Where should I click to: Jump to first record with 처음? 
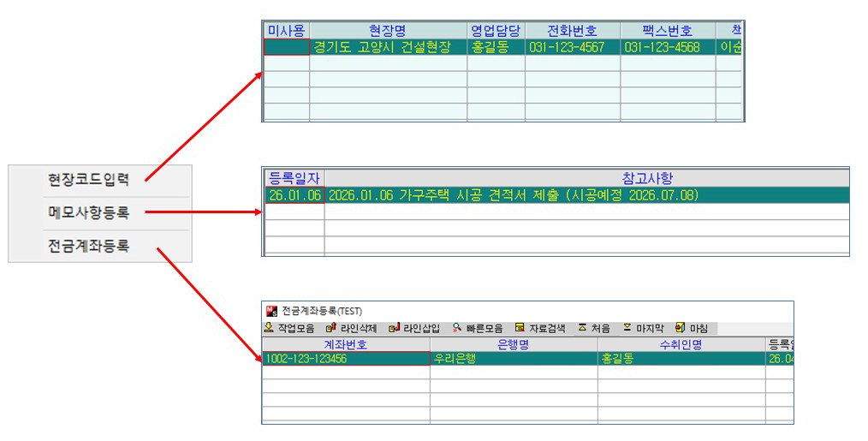[x=593, y=328]
